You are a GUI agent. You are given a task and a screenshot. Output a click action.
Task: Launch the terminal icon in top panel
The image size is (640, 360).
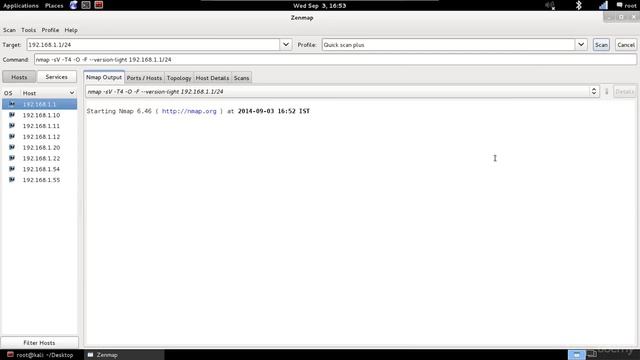click(86, 5)
